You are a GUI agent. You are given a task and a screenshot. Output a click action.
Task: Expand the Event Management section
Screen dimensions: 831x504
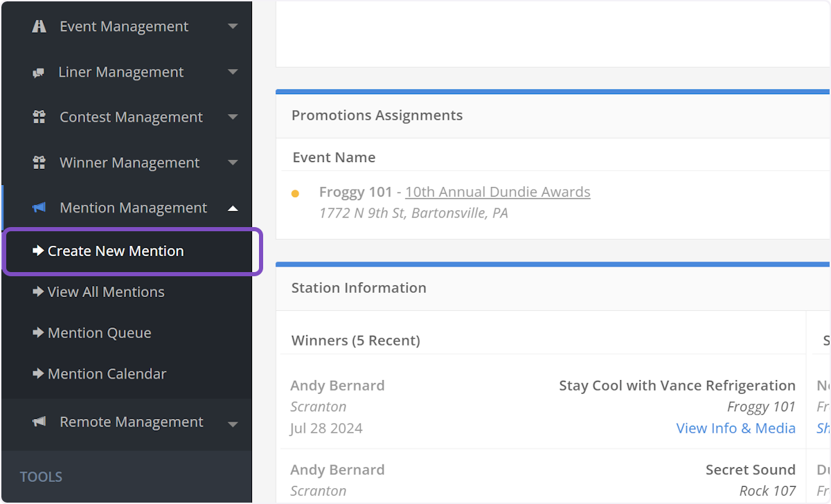coord(233,26)
